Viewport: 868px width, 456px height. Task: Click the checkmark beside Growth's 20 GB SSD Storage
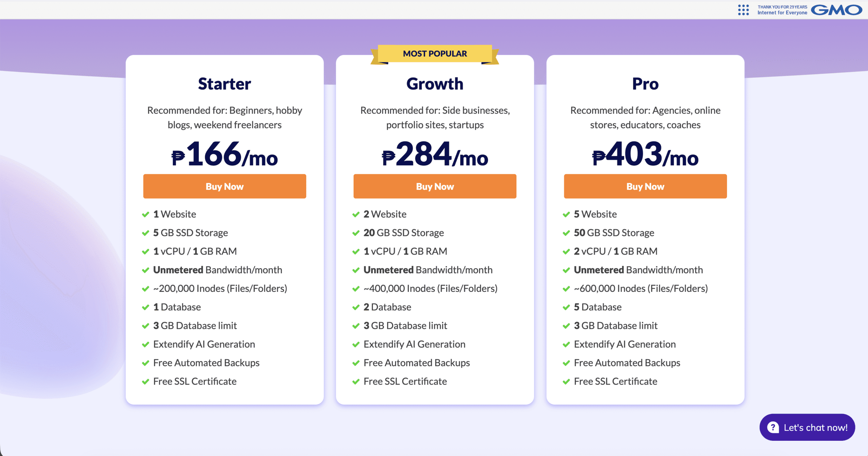[x=356, y=233]
